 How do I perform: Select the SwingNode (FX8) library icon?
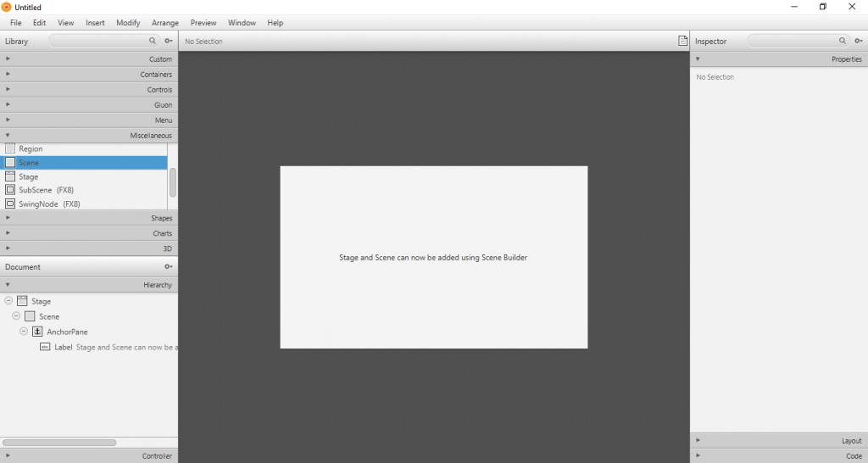(x=10, y=204)
